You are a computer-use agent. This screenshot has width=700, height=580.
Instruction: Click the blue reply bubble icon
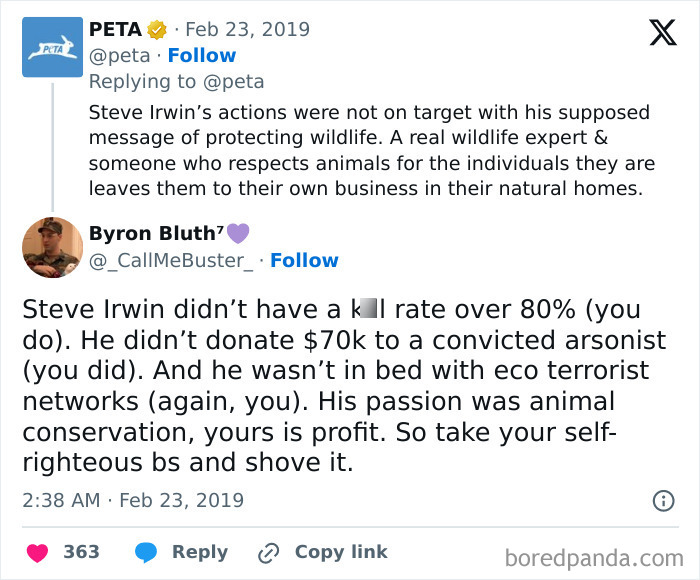coord(146,553)
